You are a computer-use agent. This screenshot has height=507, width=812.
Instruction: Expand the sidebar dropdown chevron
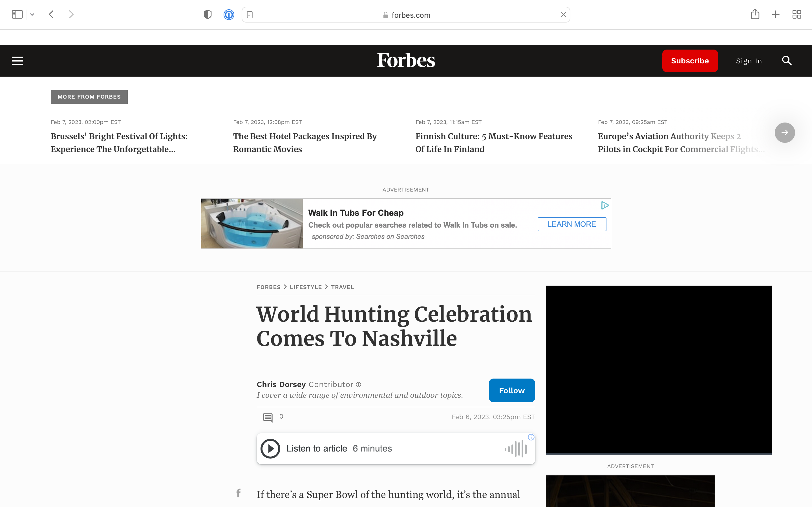(32, 14)
